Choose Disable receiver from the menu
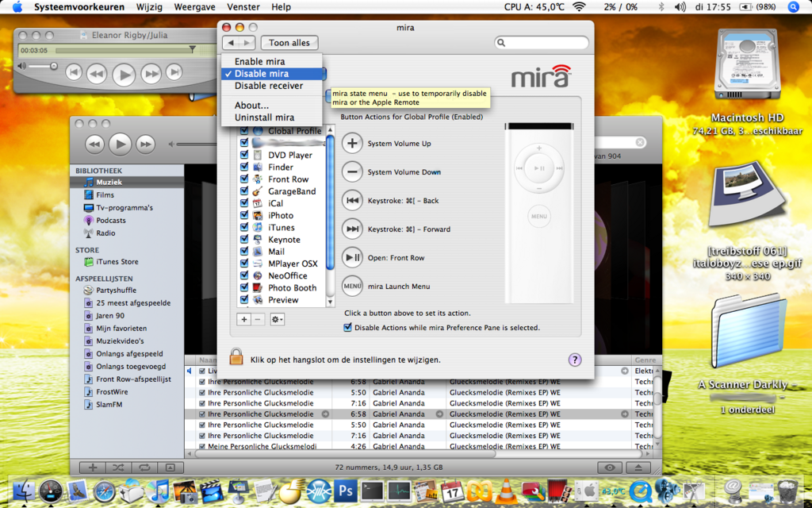 coord(271,86)
